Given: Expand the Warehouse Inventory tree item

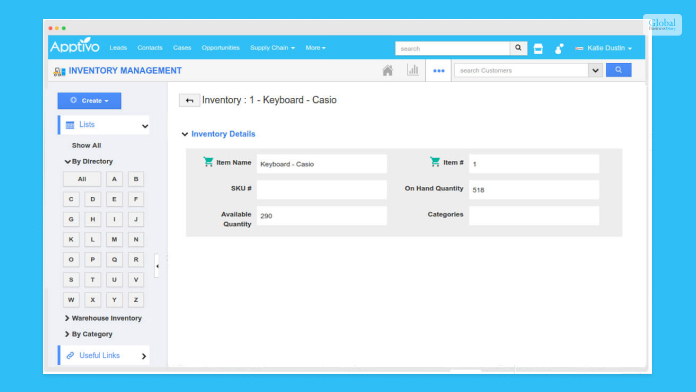Looking at the screenshot, I should coord(67,318).
